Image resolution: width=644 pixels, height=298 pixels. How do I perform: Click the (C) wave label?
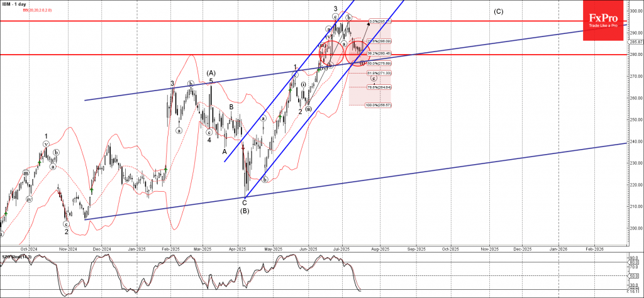pos(498,11)
